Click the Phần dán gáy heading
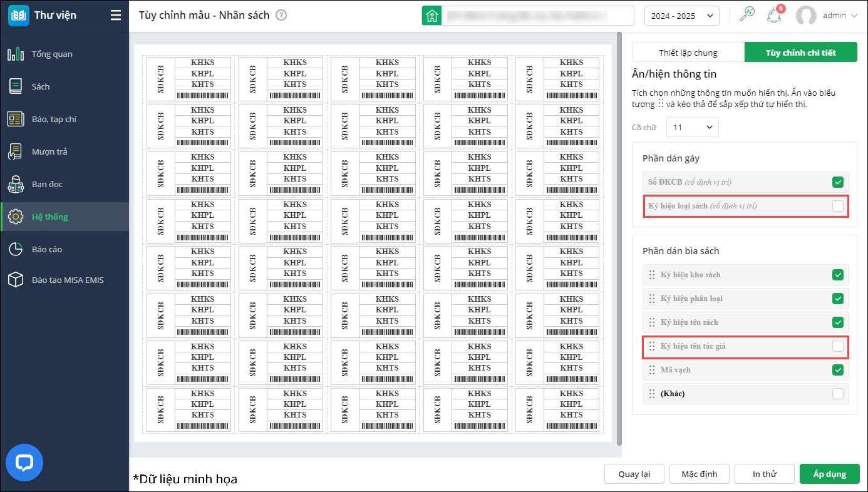Image resolution: width=868 pixels, height=492 pixels. point(671,158)
